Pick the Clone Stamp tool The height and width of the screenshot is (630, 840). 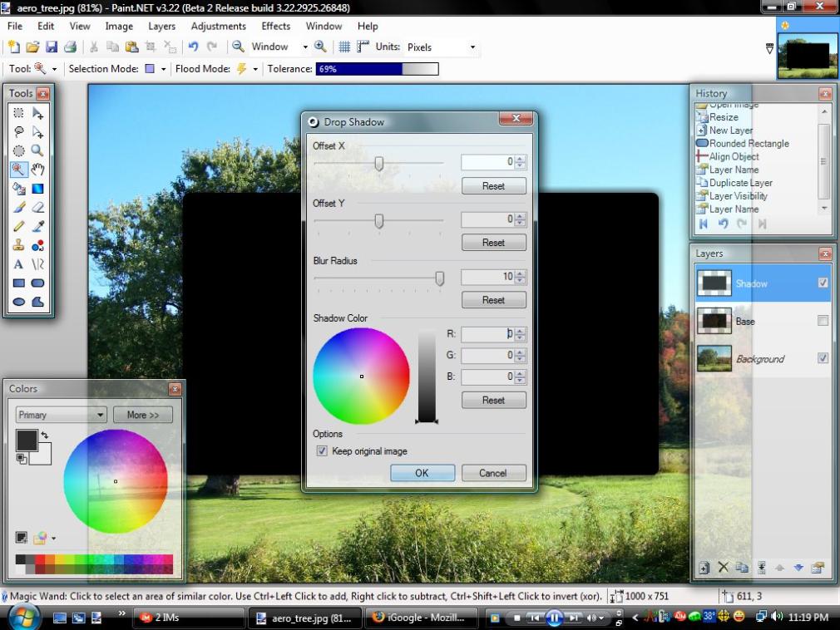pyautogui.click(x=19, y=245)
